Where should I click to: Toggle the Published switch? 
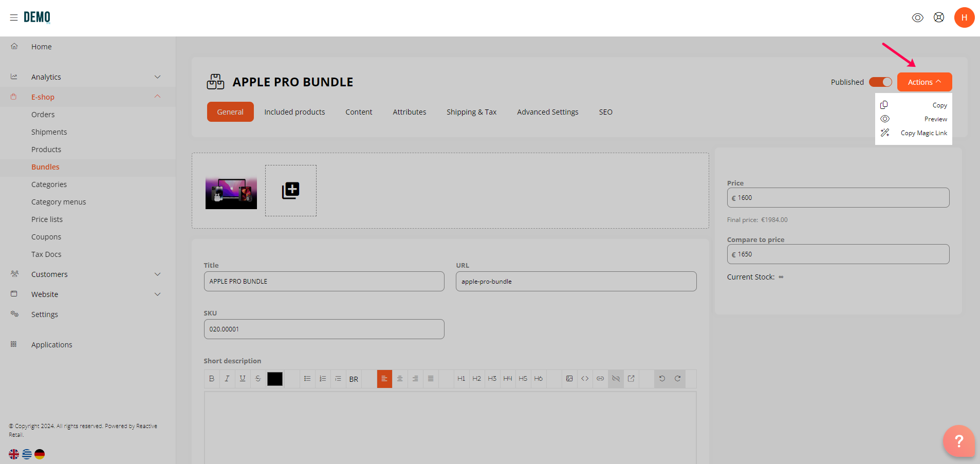(x=880, y=82)
